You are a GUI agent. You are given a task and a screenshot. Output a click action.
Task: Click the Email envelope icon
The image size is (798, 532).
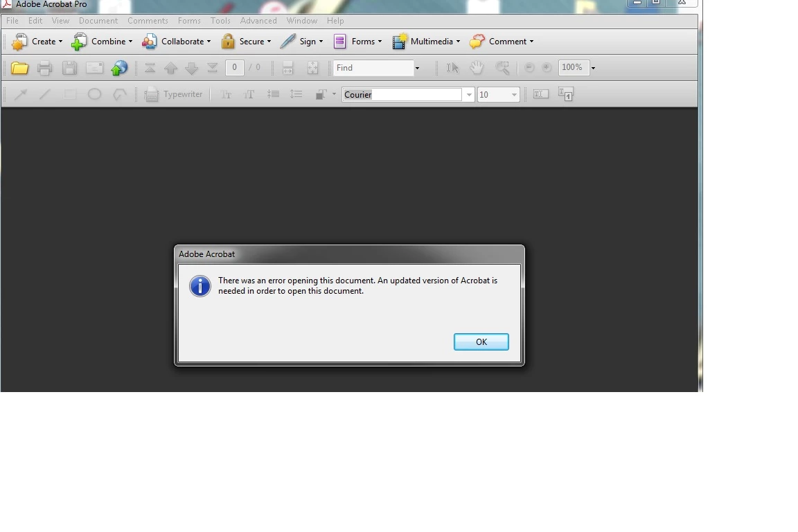pyautogui.click(x=94, y=68)
